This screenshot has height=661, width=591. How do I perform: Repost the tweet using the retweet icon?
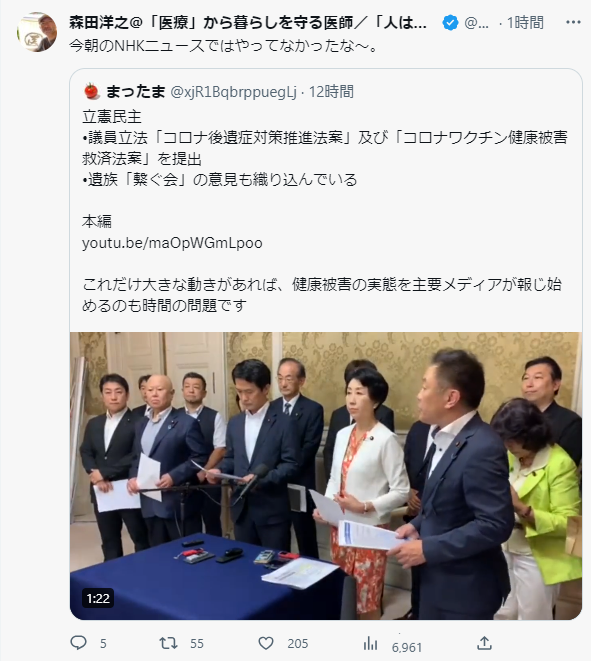[168, 643]
